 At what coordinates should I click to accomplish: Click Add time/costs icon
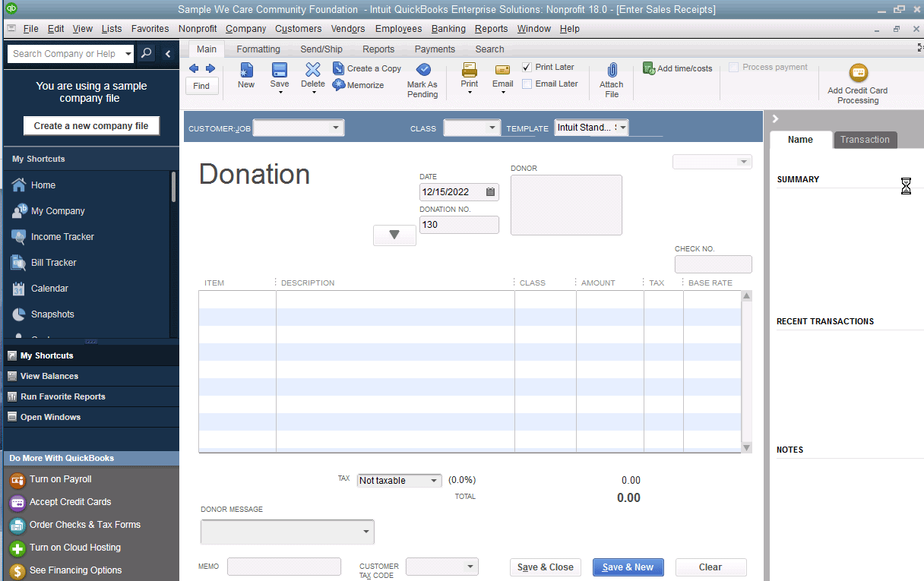[x=649, y=68]
